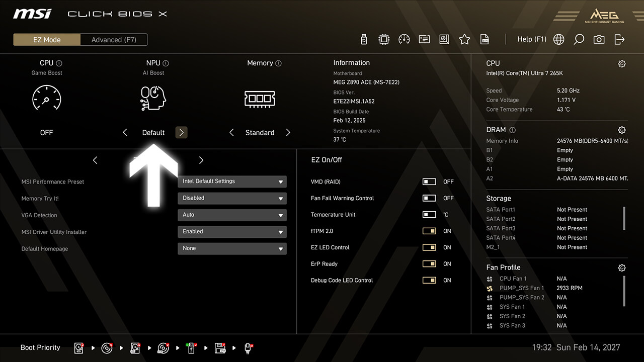Toggle the VMD (RAID) switch
Screen dimensions: 644x362
click(x=429, y=182)
